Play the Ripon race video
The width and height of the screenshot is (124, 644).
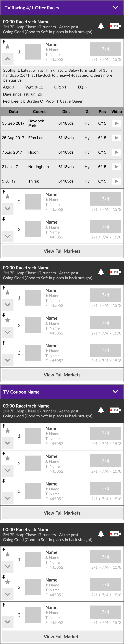(x=116, y=152)
